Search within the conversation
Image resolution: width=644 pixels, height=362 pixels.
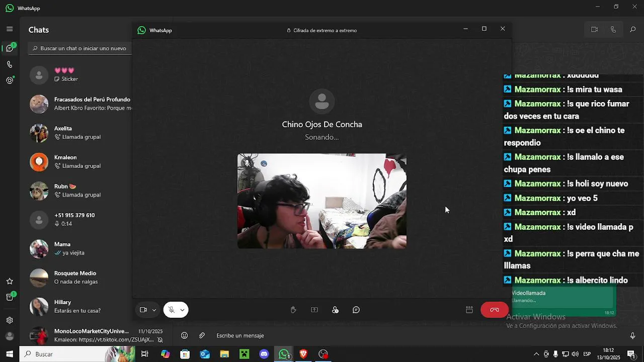(633, 29)
